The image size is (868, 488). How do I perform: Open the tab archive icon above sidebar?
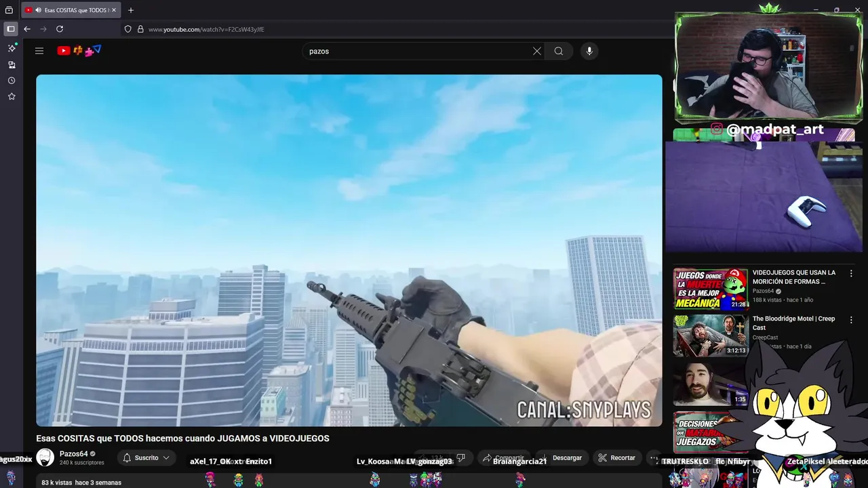(9, 10)
